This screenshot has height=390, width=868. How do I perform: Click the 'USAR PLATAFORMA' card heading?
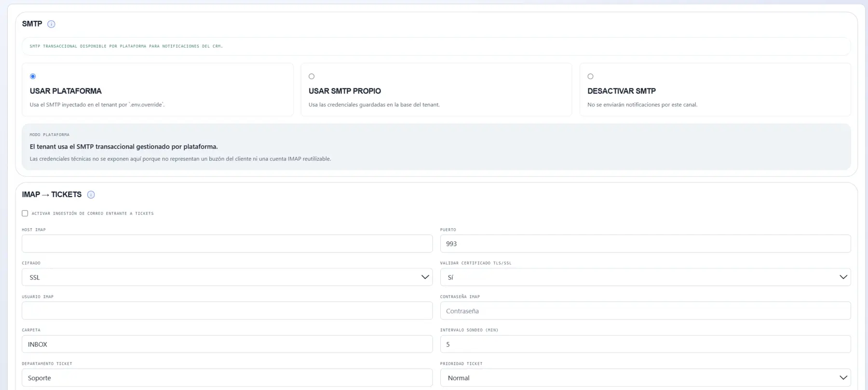(66, 91)
